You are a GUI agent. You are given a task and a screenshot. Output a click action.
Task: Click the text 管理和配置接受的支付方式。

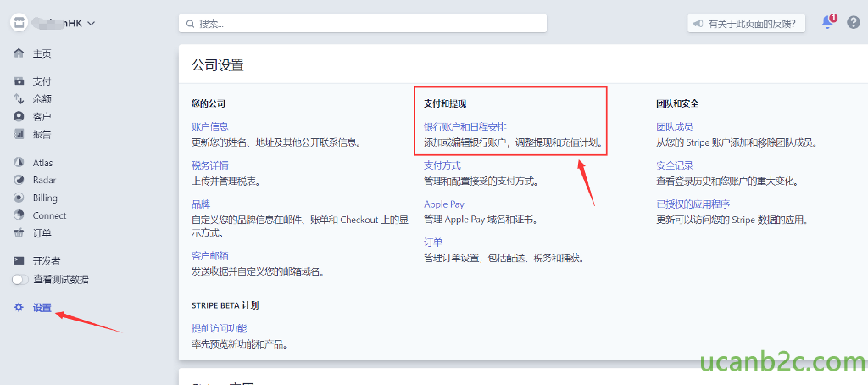(481, 180)
